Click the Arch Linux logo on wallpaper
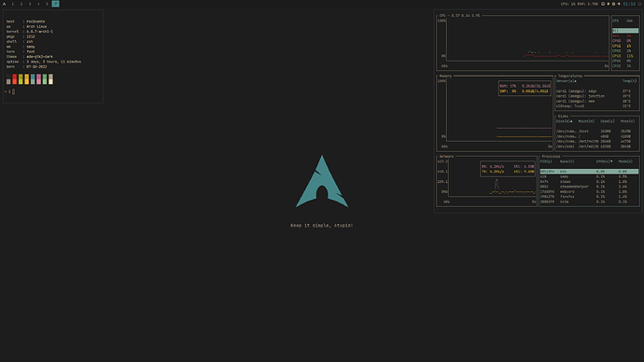Viewport: 644px width, 362px height. (322, 181)
